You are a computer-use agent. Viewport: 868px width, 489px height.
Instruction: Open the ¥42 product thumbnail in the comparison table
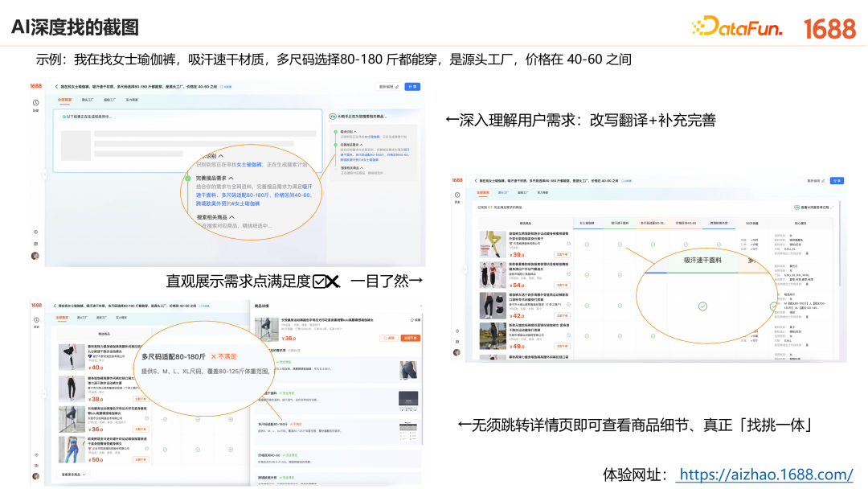click(x=493, y=305)
